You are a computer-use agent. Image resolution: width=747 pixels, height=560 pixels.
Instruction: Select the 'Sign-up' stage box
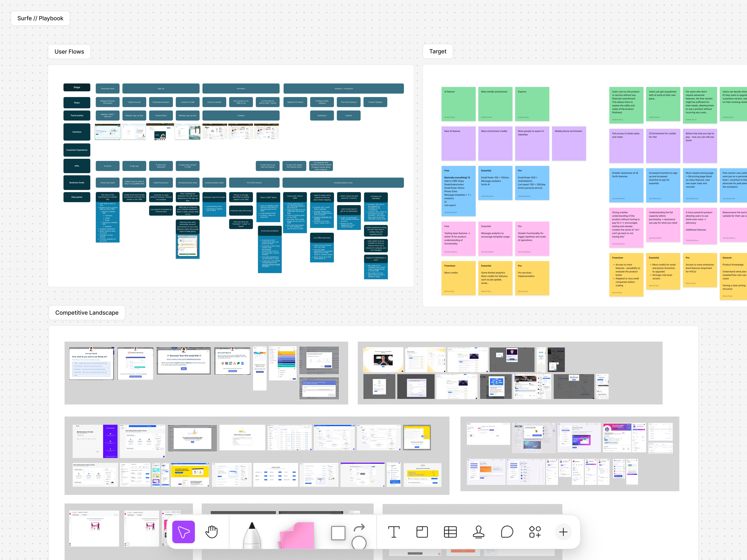(x=161, y=88)
